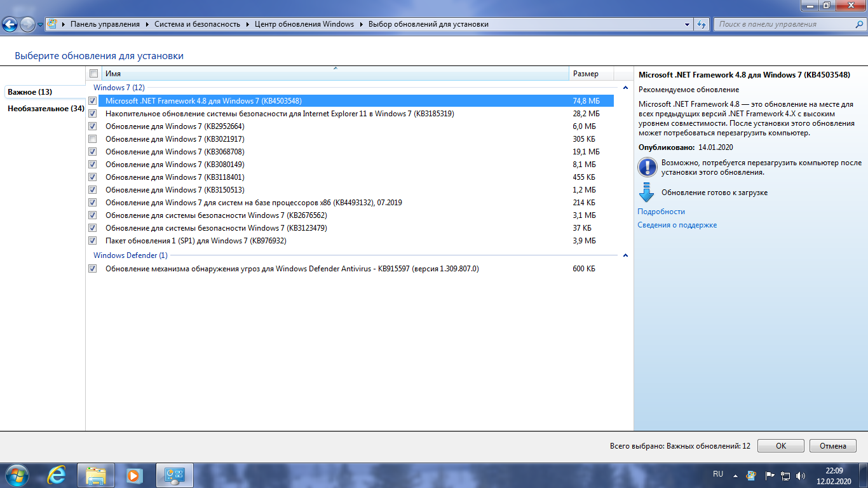Expand the arrow after Центр обновления Windows breadcrumb
This screenshot has width=868, height=488.
tap(361, 24)
